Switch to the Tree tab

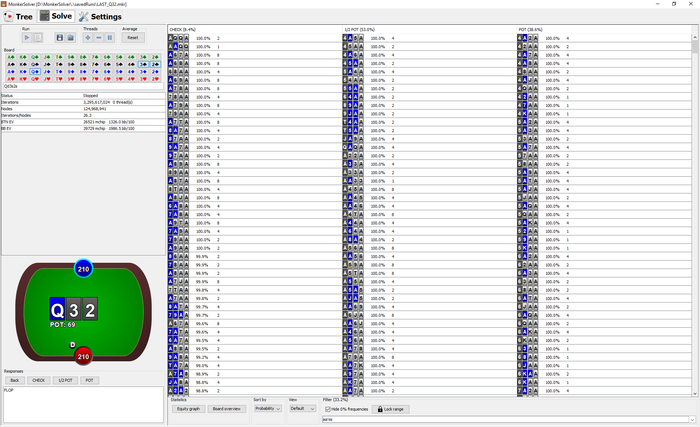[18, 17]
